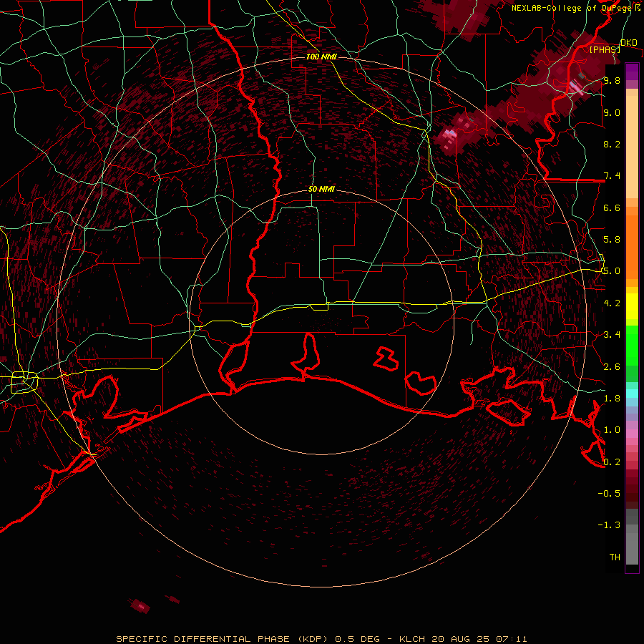
Task: Click the 1.0 scale label
Action: (612, 430)
